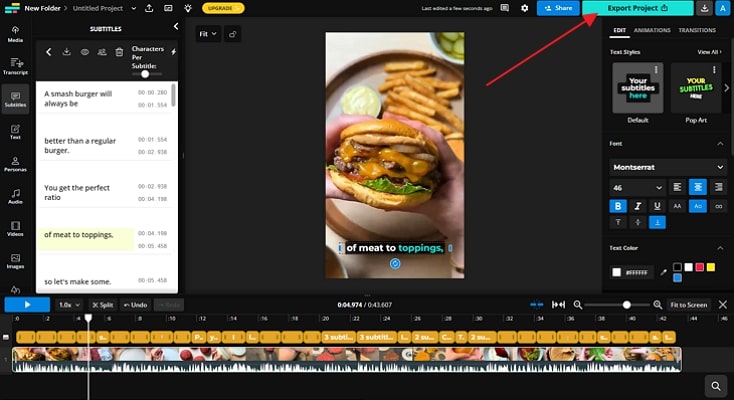The width and height of the screenshot is (734, 400).
Task: Set text alignment to right
Action: (x=719, y=187)
